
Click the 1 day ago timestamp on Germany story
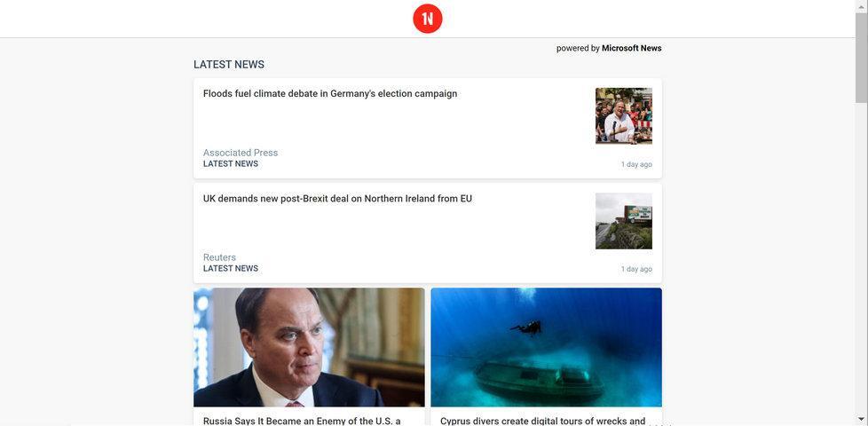coord(636,164)
